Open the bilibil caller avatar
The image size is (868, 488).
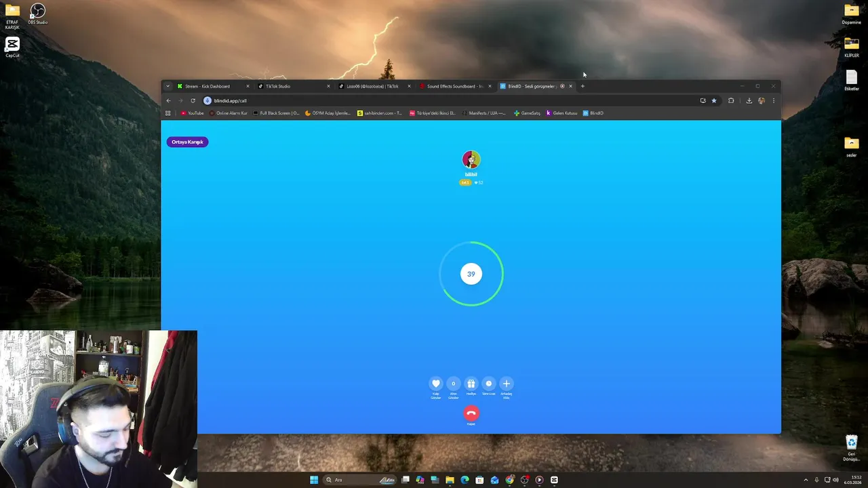(x=471, y=159)
